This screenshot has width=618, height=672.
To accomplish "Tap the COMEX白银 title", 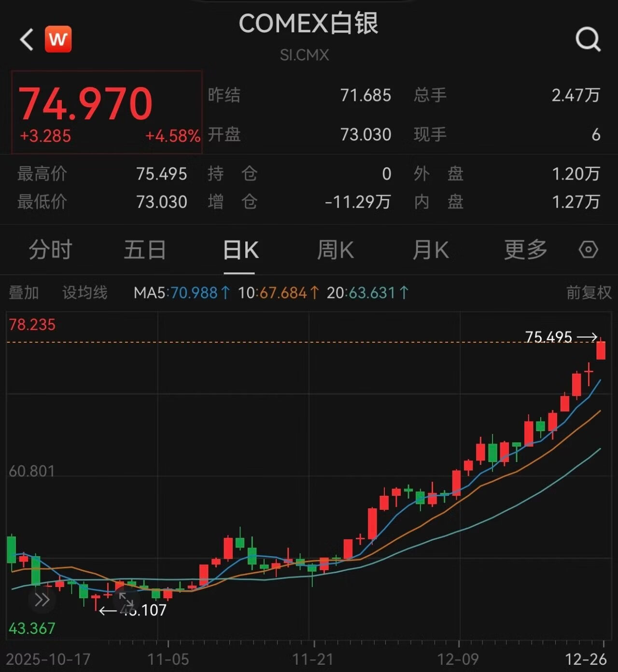I will (x=309, y=24).
